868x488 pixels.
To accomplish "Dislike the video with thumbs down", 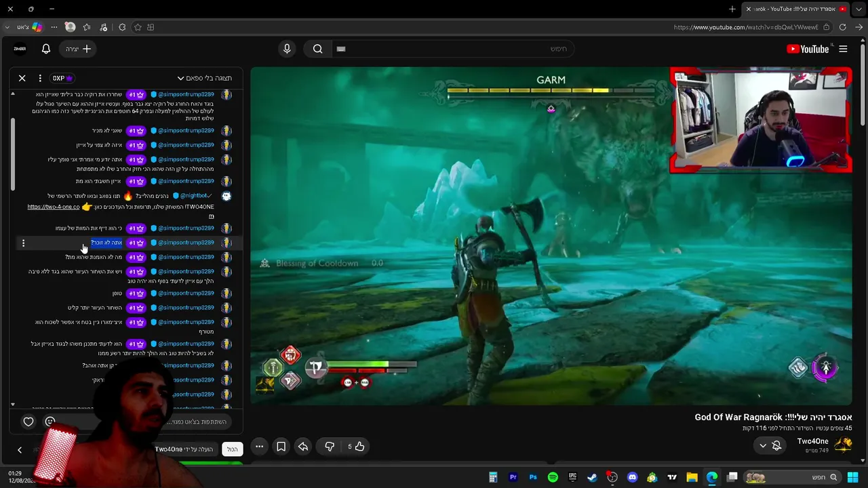I will point(330,446).
